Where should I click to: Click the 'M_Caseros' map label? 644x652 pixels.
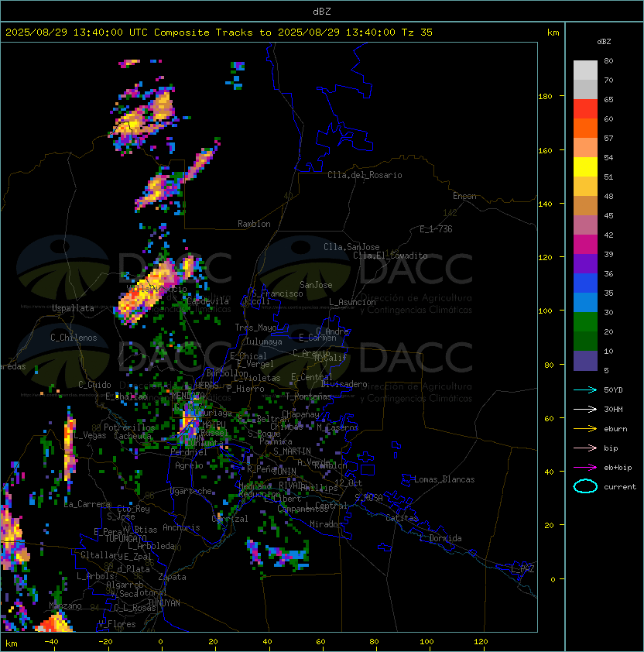(x=337, y=427)
